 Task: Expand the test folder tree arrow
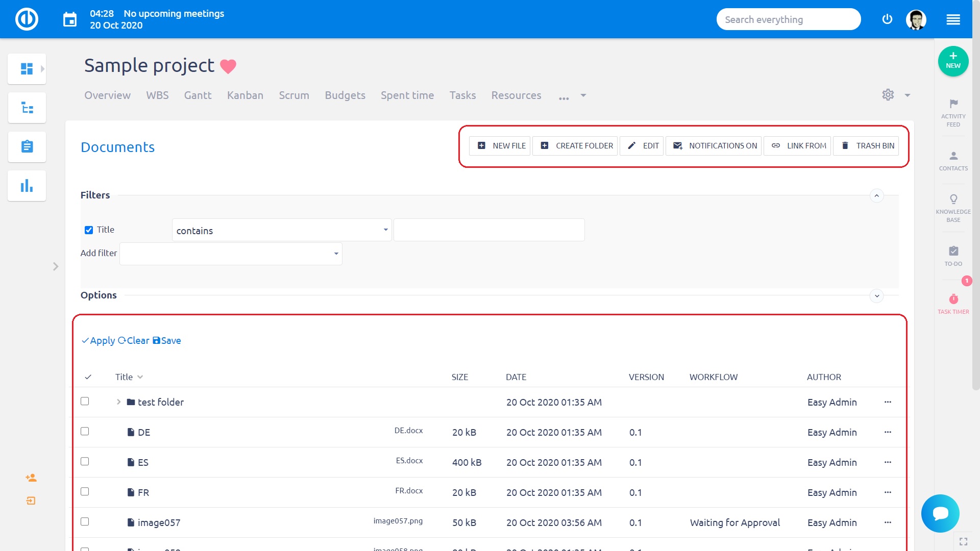pyautogui.click(x=118, y=402)
